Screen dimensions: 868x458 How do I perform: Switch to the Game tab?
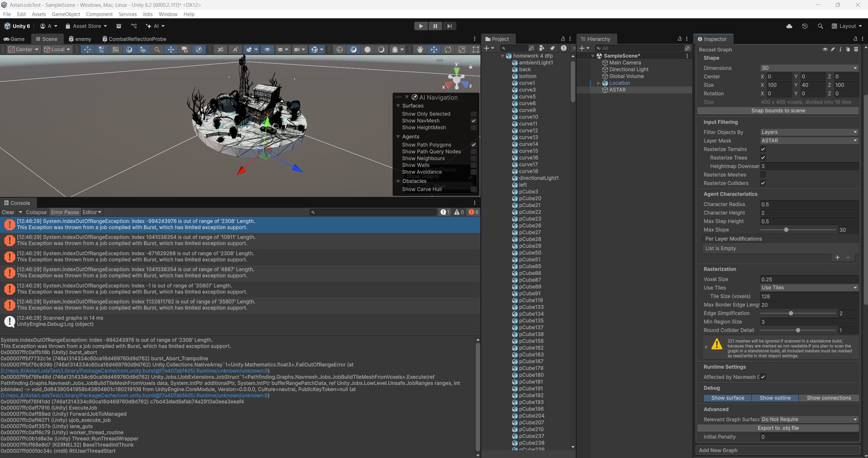[x=14, y=39]
